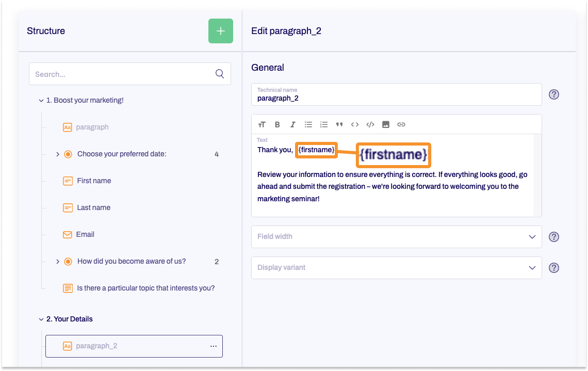This screenshot has height=371, width=588.
Task: Apply inline code formatting
Action: pos(355,124)
